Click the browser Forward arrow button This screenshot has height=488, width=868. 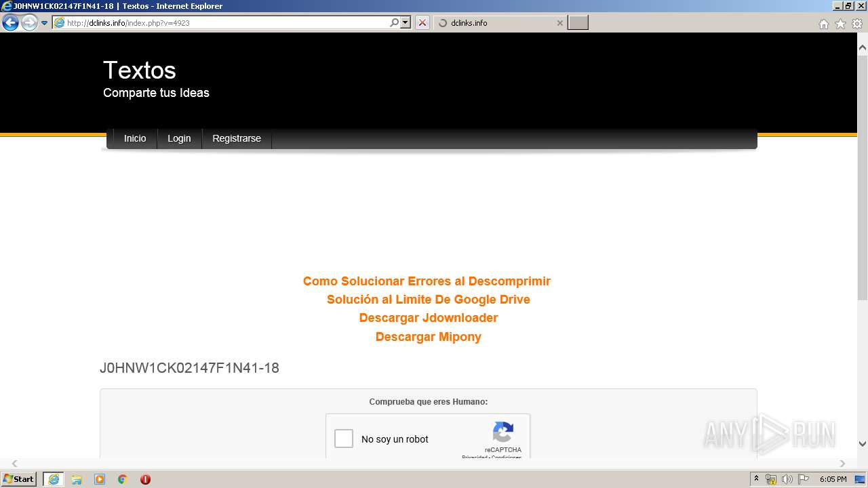29,23
